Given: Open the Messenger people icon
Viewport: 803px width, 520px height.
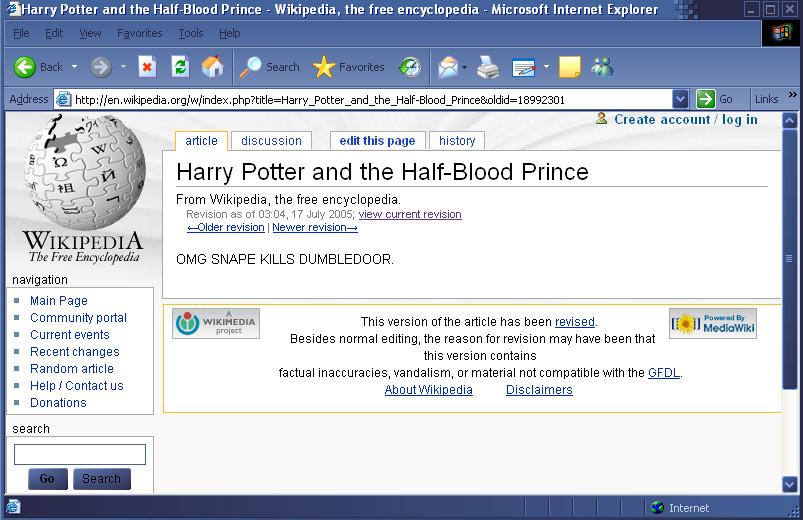Looking at the screenshot, I should click(602, 67).
